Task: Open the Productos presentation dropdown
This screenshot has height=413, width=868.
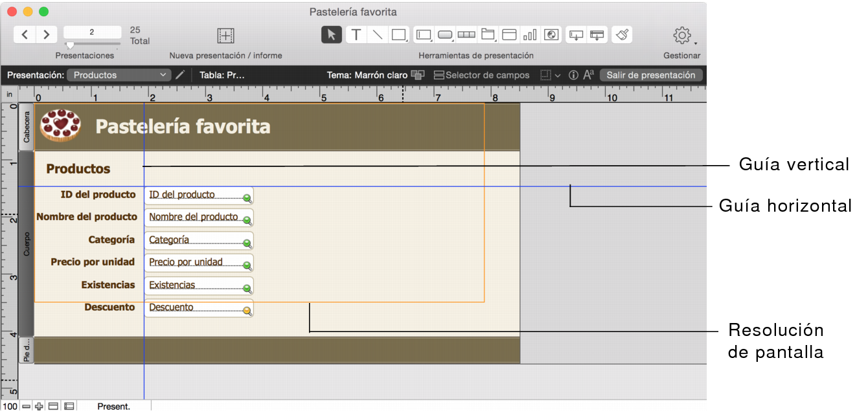Action: click(120, 75)
